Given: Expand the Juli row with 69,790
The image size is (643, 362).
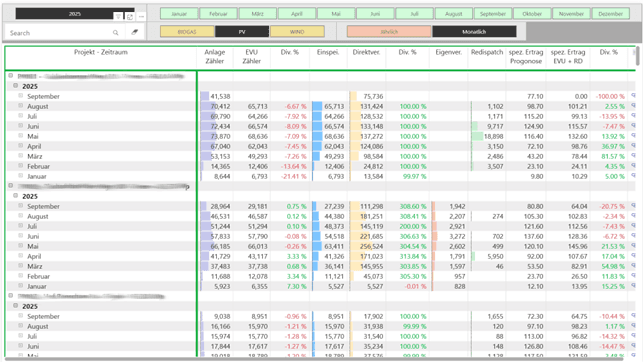Looking at the screenshot, I should [21, 116].
